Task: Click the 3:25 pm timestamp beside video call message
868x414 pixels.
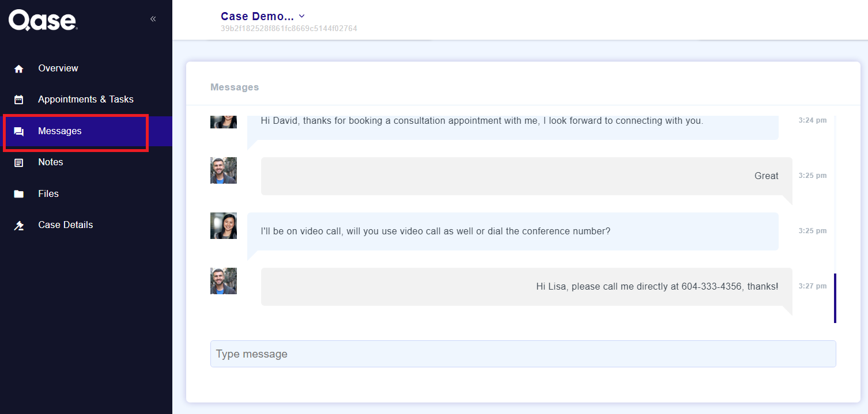Action: 813,230
